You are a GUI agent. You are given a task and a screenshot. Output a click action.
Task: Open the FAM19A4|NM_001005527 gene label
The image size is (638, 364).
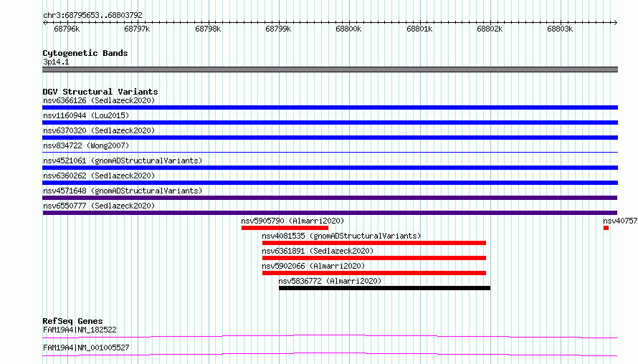(86, 348)
